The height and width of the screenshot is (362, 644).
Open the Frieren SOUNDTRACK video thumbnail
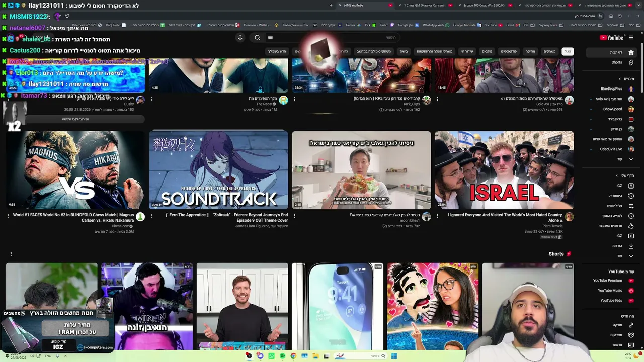pyautogui.click(x=218, y=170)
